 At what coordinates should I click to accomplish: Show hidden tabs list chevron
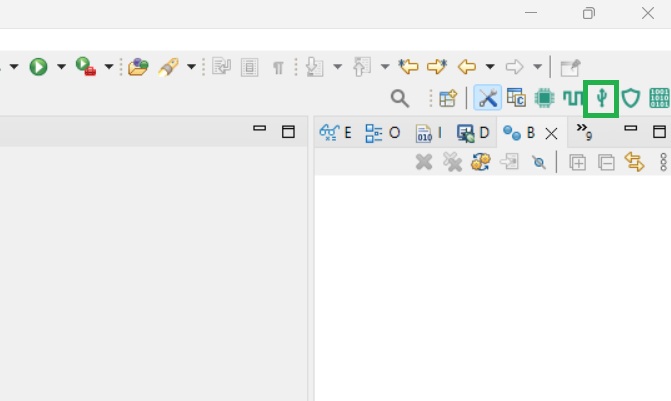(585, 133)
